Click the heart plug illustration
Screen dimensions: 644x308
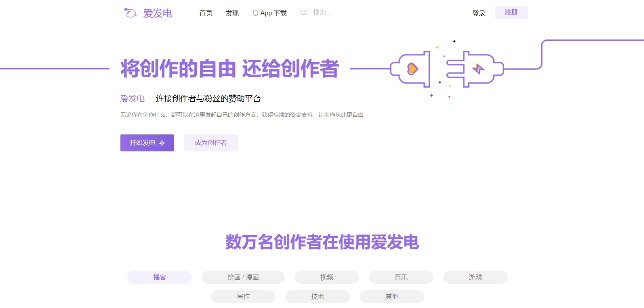click(x=411, y=69)
